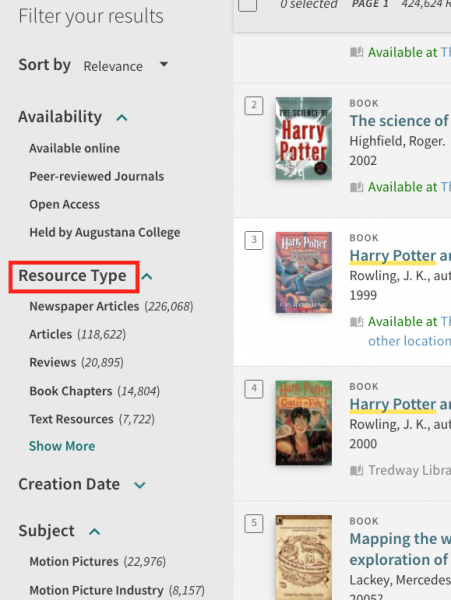Open the Mapping the world title link
Image resolution: width=451 pixels, height=600 pixels.
400,549
